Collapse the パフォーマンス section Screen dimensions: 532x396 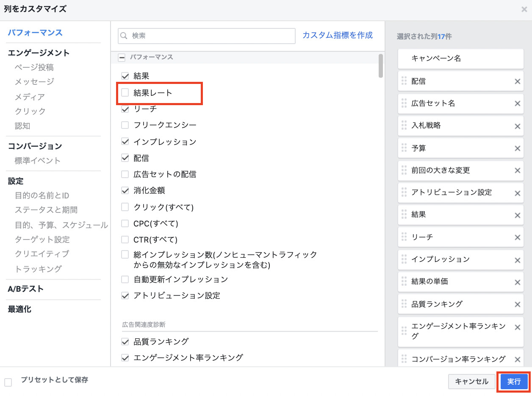tap(122, 58)
